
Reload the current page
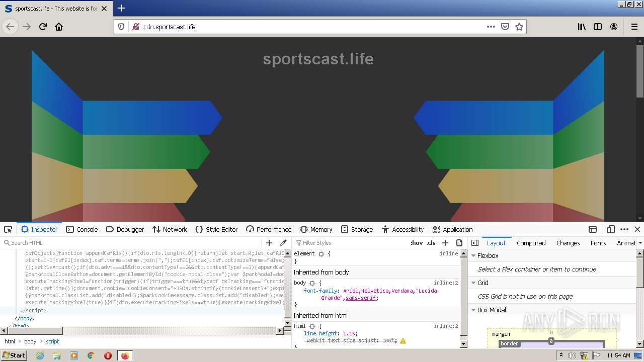pos(43,27)
